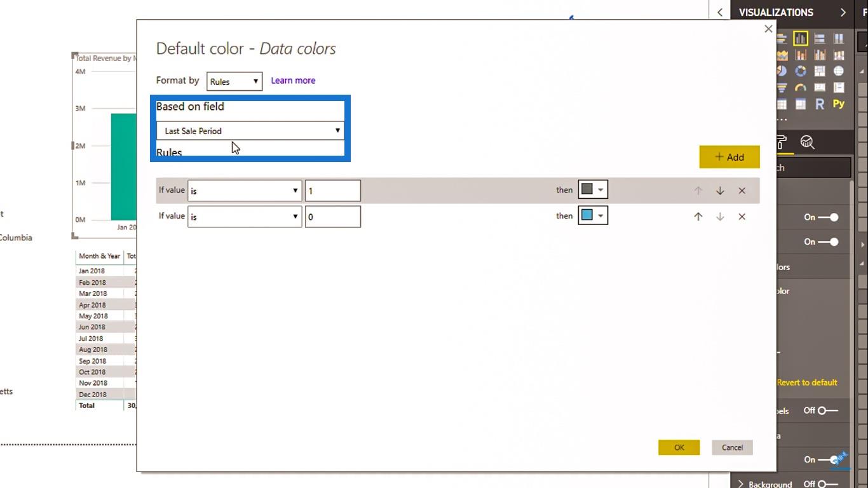Viewport: 868px width, 488px height.
Task: Select the 100% stacked bar chart icon
Action: click(820, 38)
